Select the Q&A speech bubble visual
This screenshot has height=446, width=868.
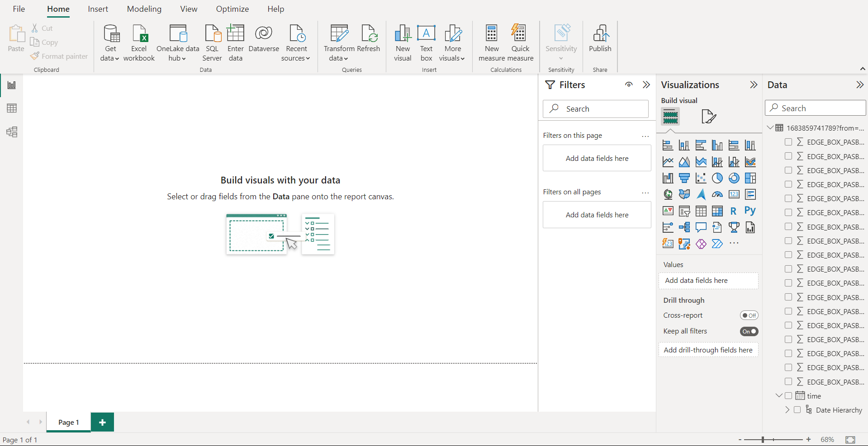[701, 227]
